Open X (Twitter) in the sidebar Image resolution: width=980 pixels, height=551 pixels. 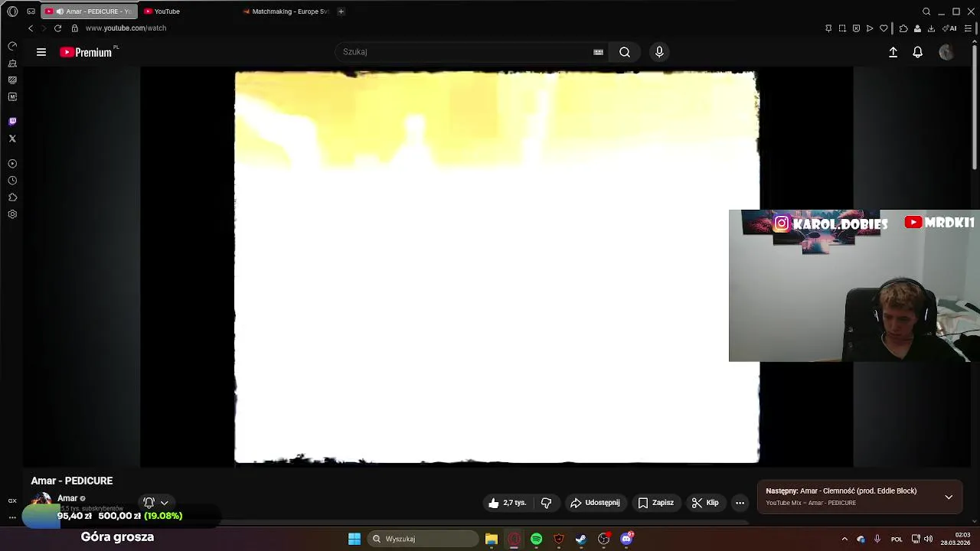click(x=12, y=139)
